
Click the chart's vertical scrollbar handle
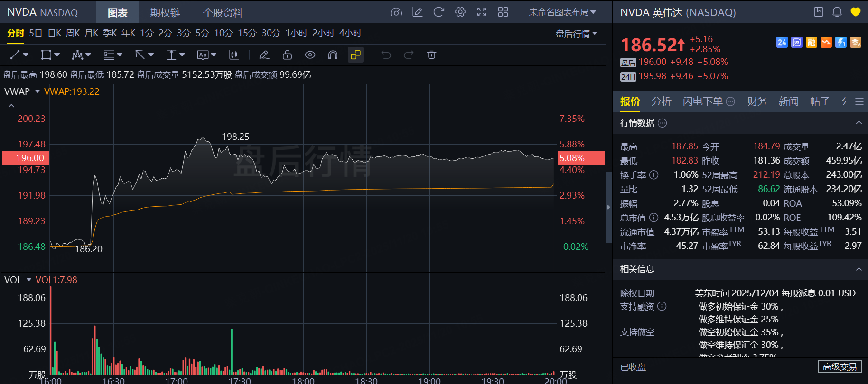click(x=609, y=207)
